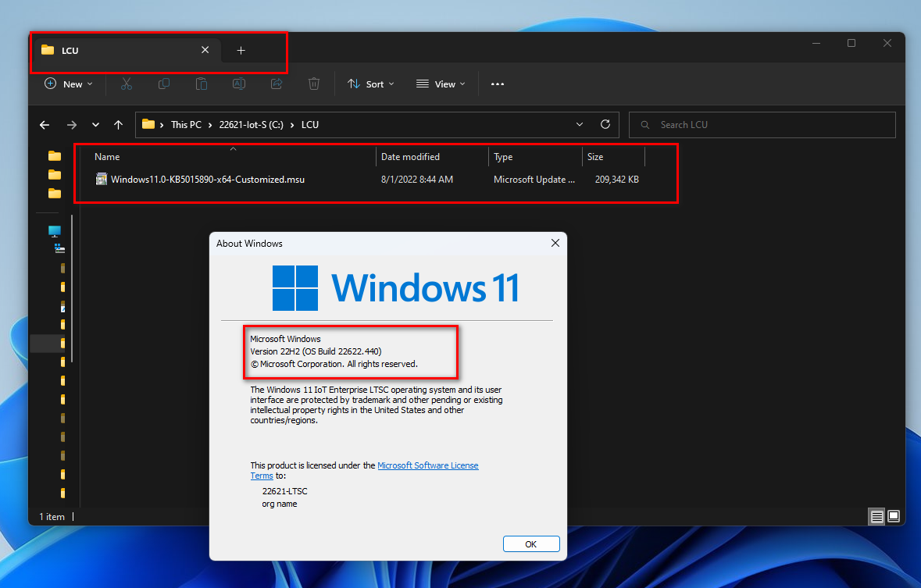921x588 pixels.
Task: Sort by Date modified column
Action: tap(432, 157)
